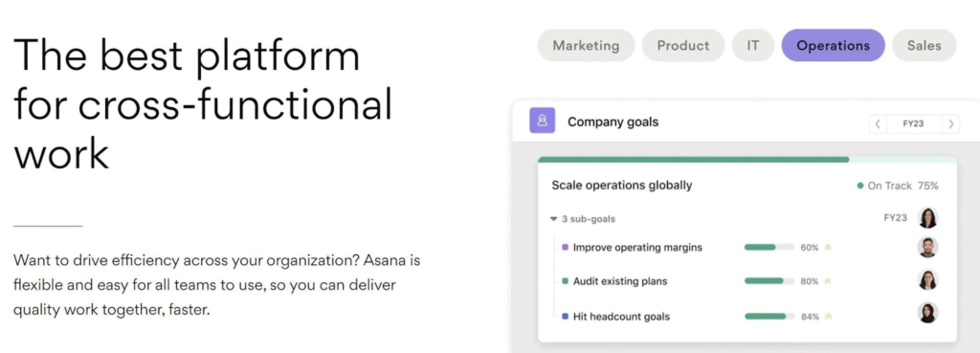
Task: Select the Marketing tab
Action: [x=586, y=46]
